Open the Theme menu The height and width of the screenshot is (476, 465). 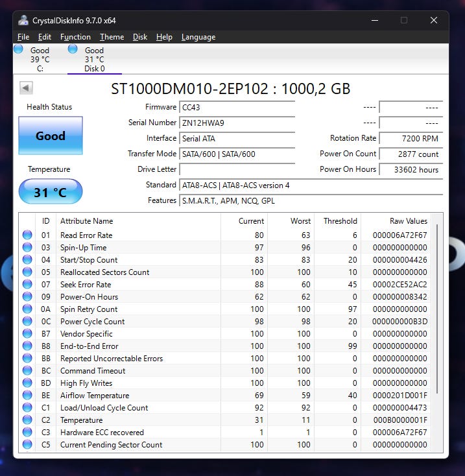[x=112, y=37]
